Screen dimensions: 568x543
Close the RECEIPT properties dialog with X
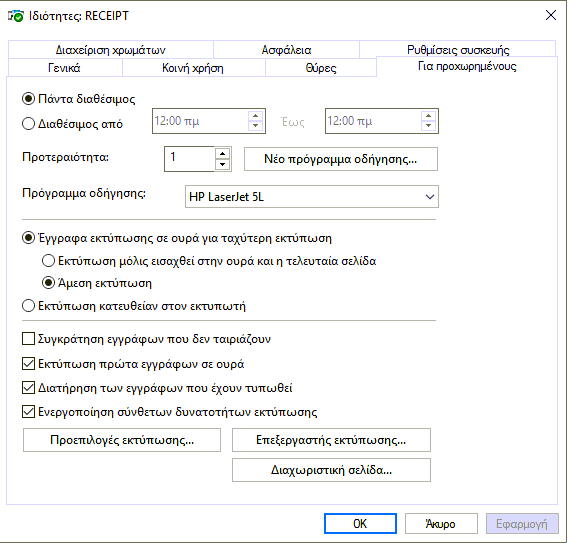click(551, 15)
